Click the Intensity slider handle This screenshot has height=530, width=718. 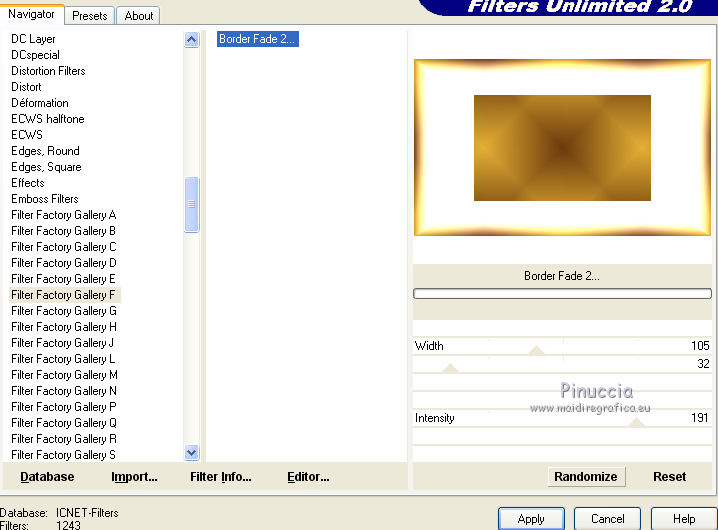(636, 422)
